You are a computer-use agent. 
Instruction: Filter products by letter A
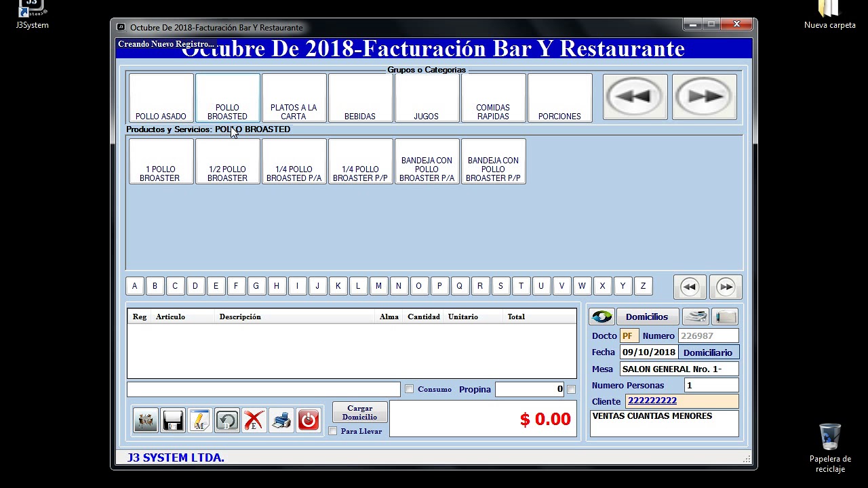pos(134,286)
